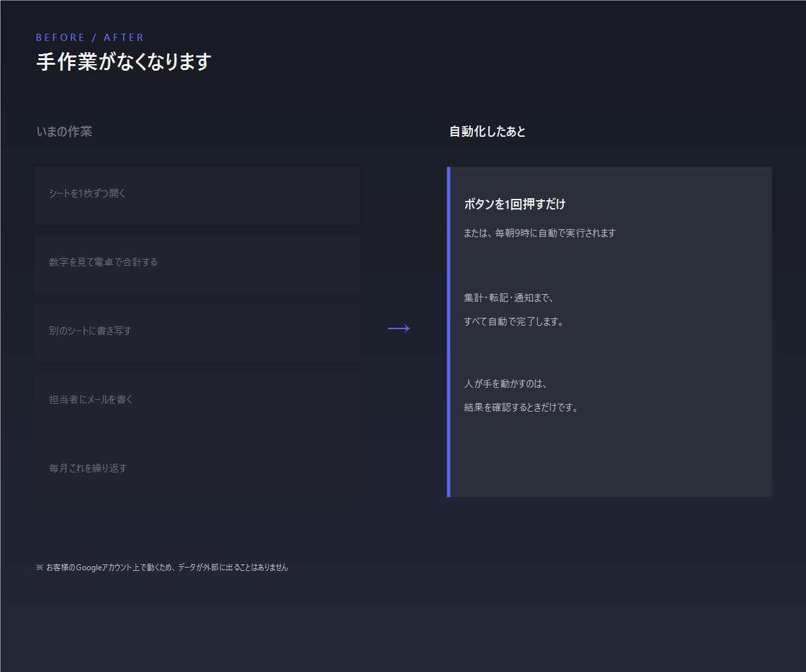Click the footnote about the Googleアカウント
Image resolution: width=806 pixels, height=672 pixels.
[162, 567]
